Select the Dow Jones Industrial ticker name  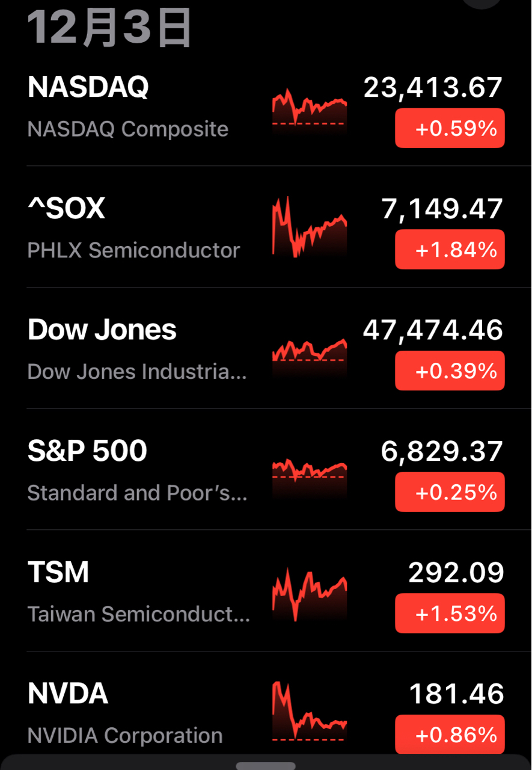coord(102,330)
